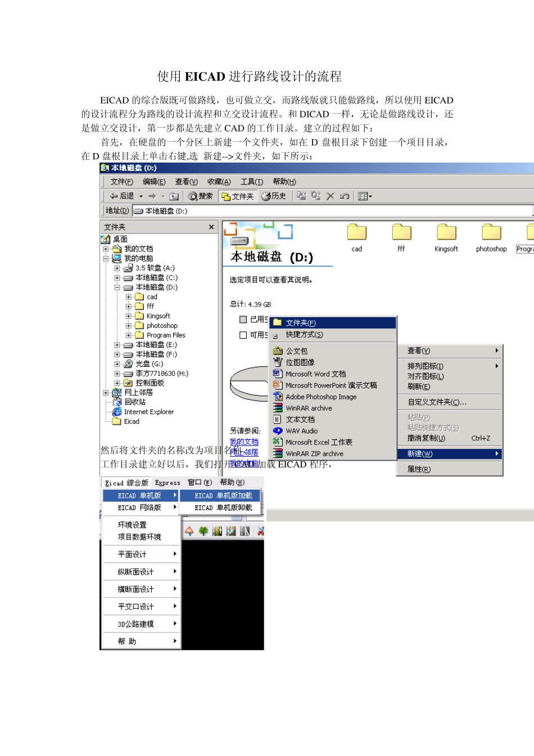This screenshot has height=756, width=534.
Task: Open the History (历史) toolbar button
Action: (x=274, y=196)
